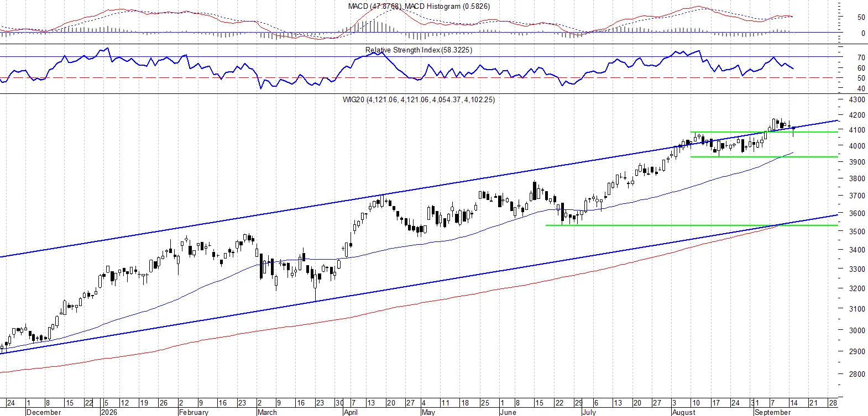The height and width of the screenshot is (416, 868).
Task: Click the December month label
Action: (44, 412)
